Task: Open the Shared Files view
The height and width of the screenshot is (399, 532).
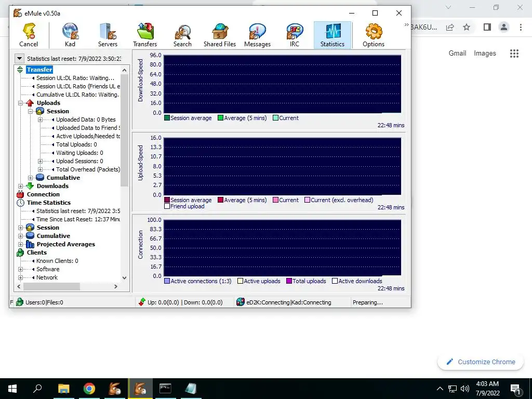Action: [220, 35]
